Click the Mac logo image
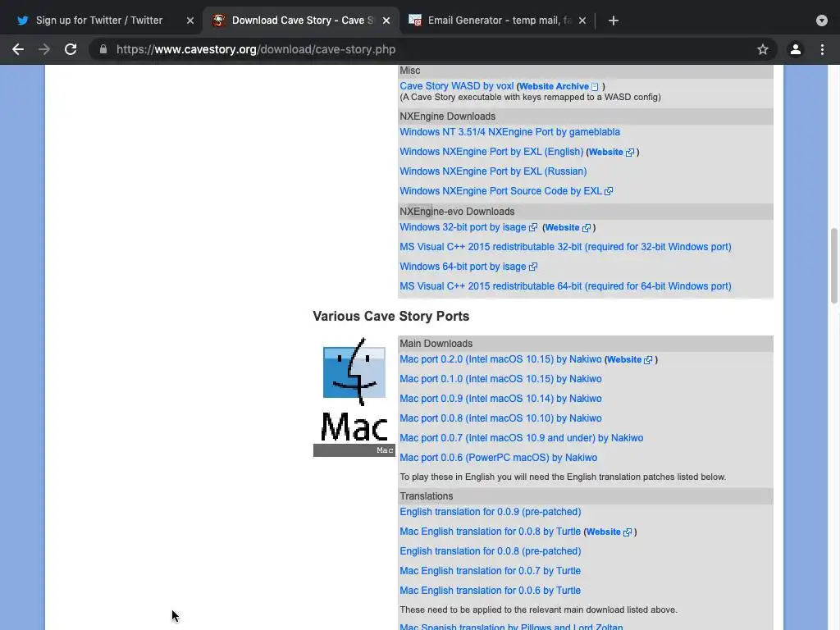840x630 pixels. tap(354, 397)
